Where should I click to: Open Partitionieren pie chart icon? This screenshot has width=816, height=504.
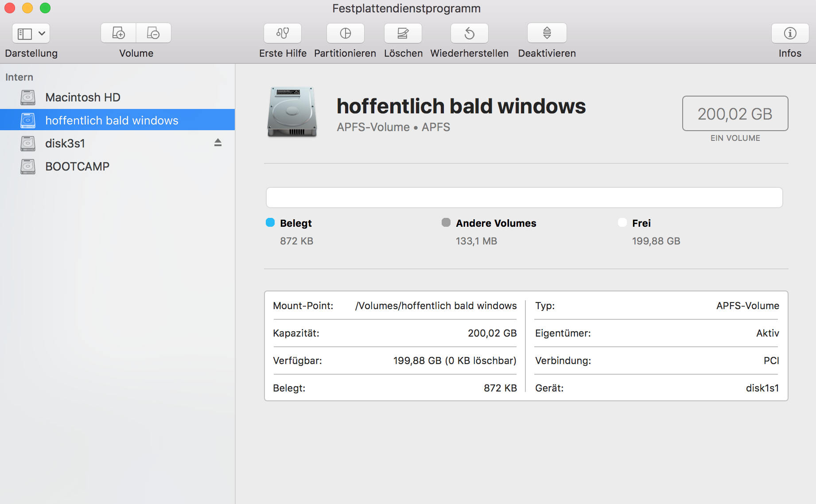click(x=346, y=33)
